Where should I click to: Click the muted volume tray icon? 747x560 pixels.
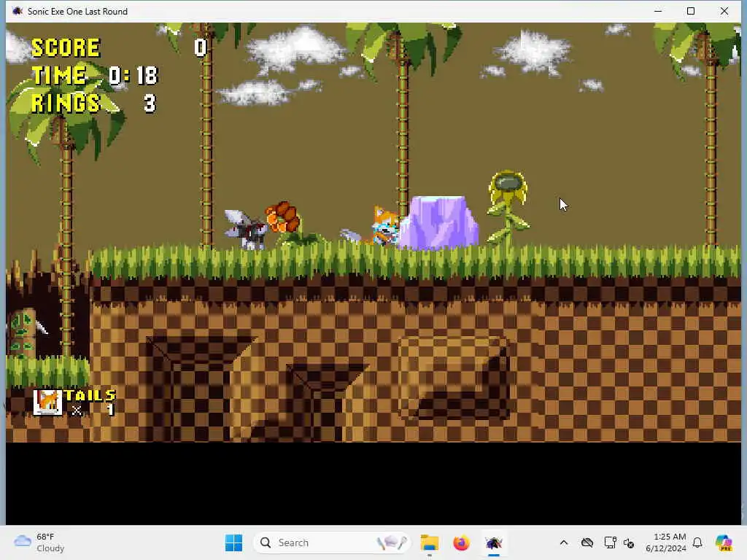pos(629,542)
